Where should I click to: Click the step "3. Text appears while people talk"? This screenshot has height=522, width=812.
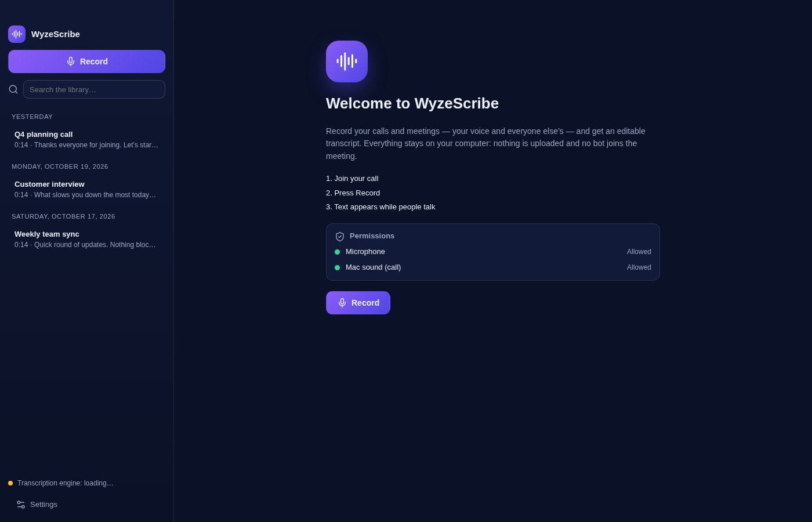[380, 207]
